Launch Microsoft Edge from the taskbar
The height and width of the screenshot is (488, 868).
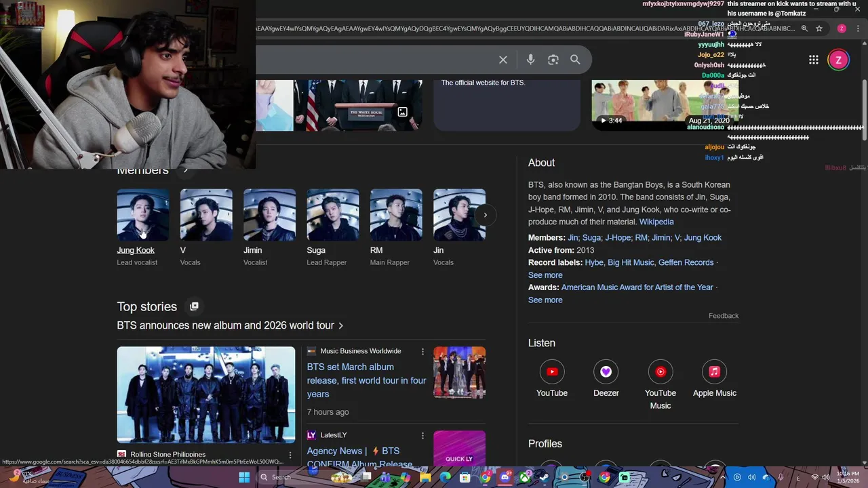[x=446, y=477]
